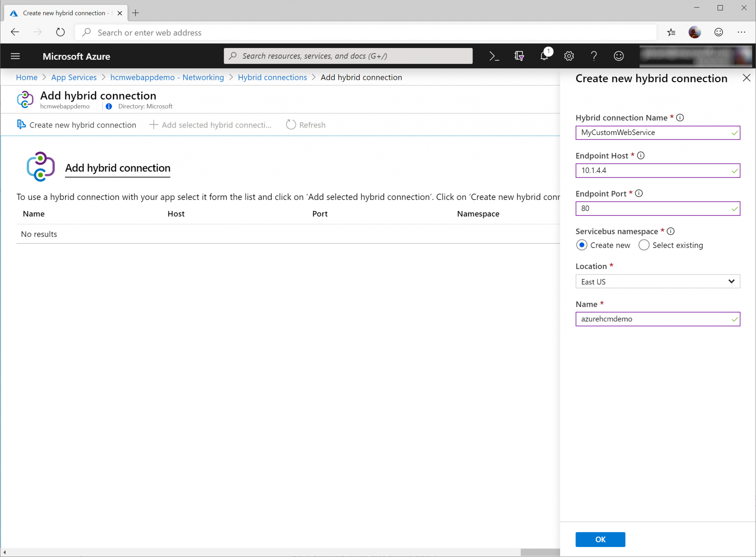Image resolution: width=756 pixels, height=557 pixels.
Task: Click info icon beside Servicebus namespace
Action: coord(671,231)
